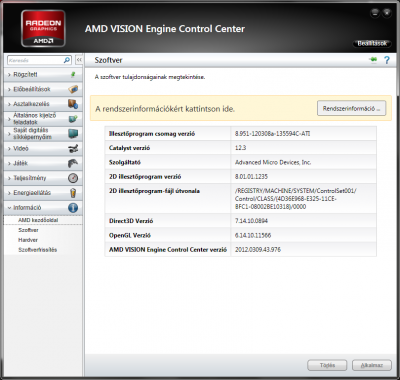Click the OpenGL Verzió label

click(130, 235)
